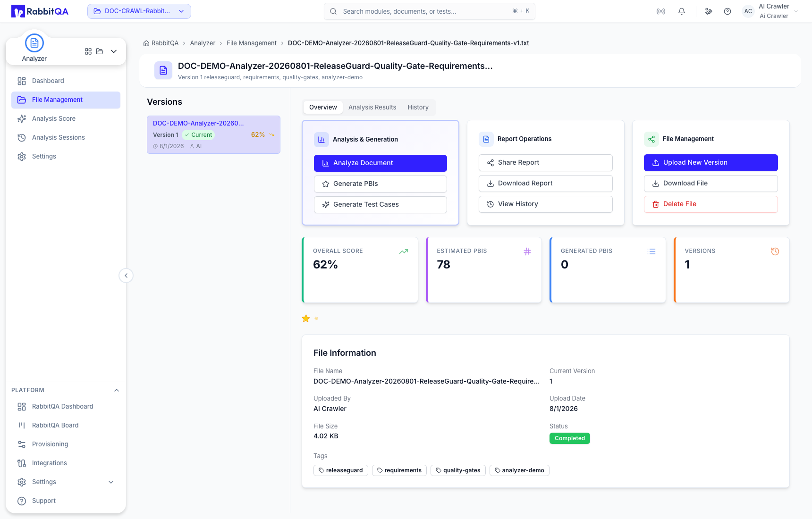Click the RabbitQA logo

[x=40, y=11]
